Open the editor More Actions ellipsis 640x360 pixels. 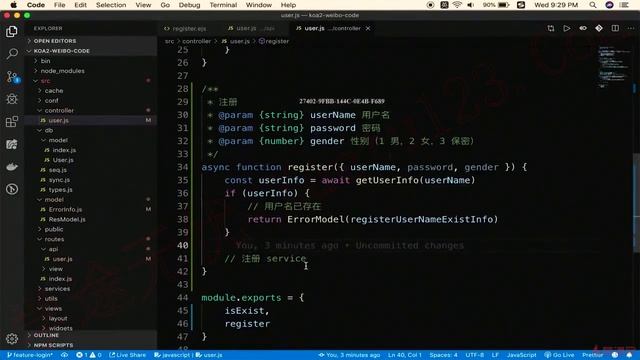pos(631,28)
